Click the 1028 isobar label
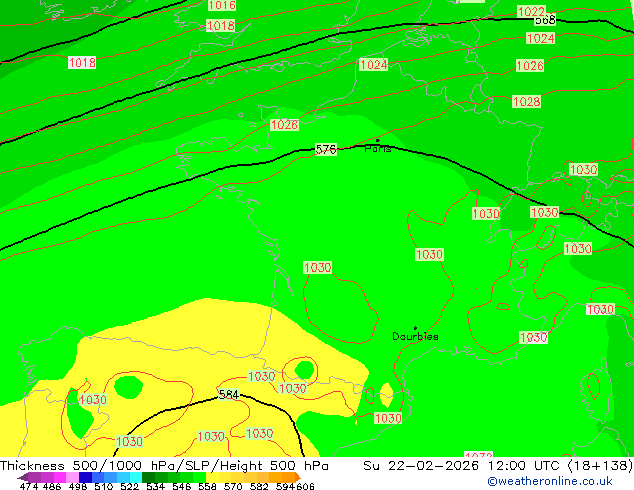 click(526, 101)
